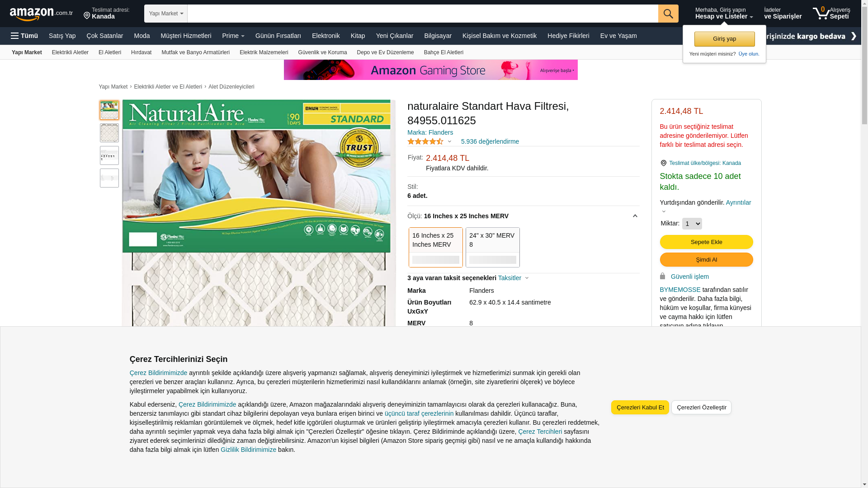Collapse the Ölçü size section chevron
Viewport: 868px width, 488px height.
(x=635, y=216)
